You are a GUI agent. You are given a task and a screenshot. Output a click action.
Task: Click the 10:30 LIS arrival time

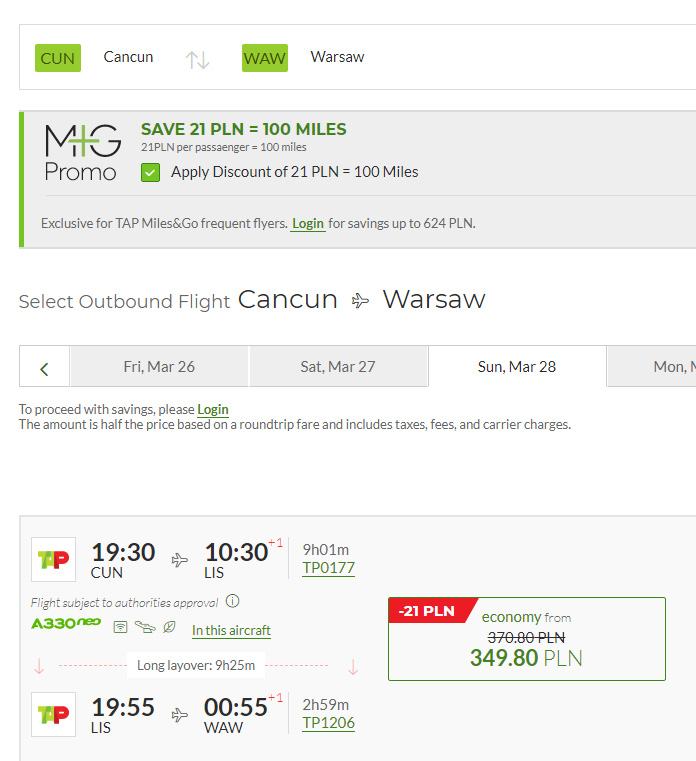tap(236, 552)
